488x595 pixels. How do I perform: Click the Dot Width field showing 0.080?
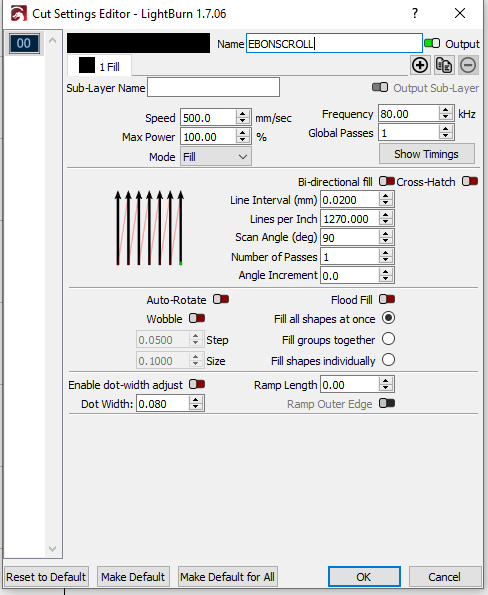162,404
